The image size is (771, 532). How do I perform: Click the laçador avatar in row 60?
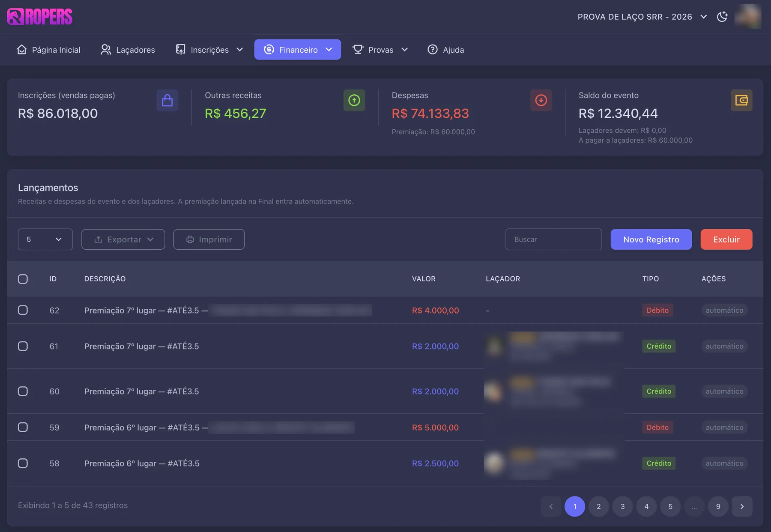(493, 391)
